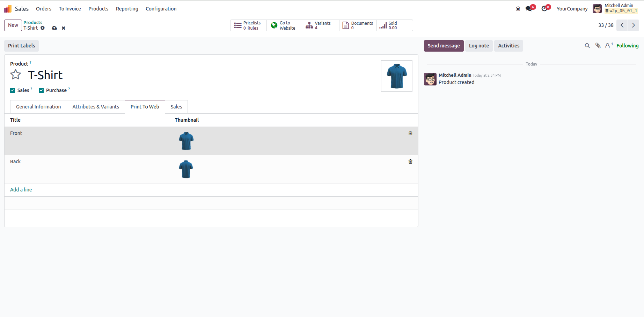644x317 pixels.
Task: Open Purchase checkbox help question mark
Action: (x=69, y=89)
